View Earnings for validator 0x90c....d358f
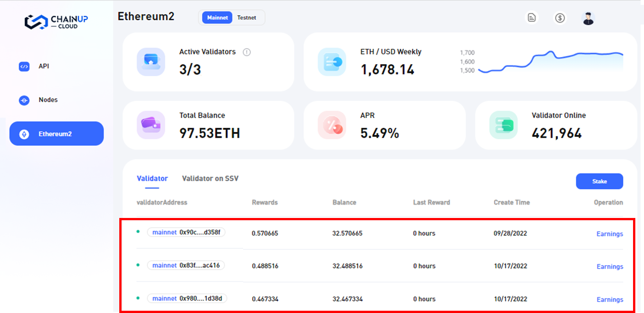Viewport: 644px width, 313px height. click(609, 234)
